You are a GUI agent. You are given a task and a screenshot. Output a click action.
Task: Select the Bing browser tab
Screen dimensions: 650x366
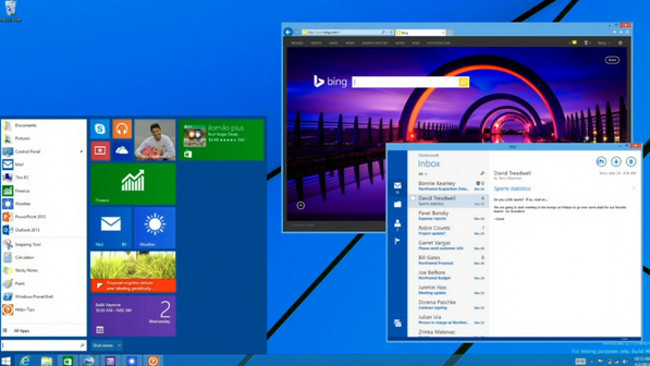(420, 32)
